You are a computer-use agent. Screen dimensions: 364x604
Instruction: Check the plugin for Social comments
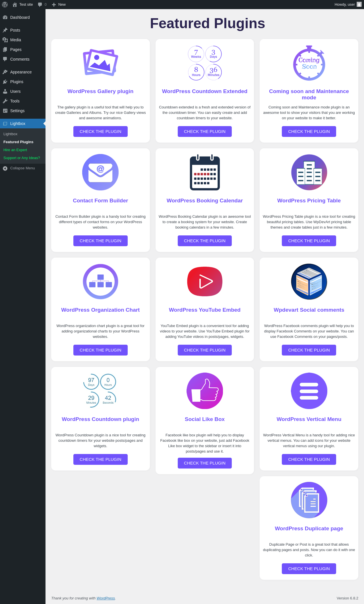(309, 350)
